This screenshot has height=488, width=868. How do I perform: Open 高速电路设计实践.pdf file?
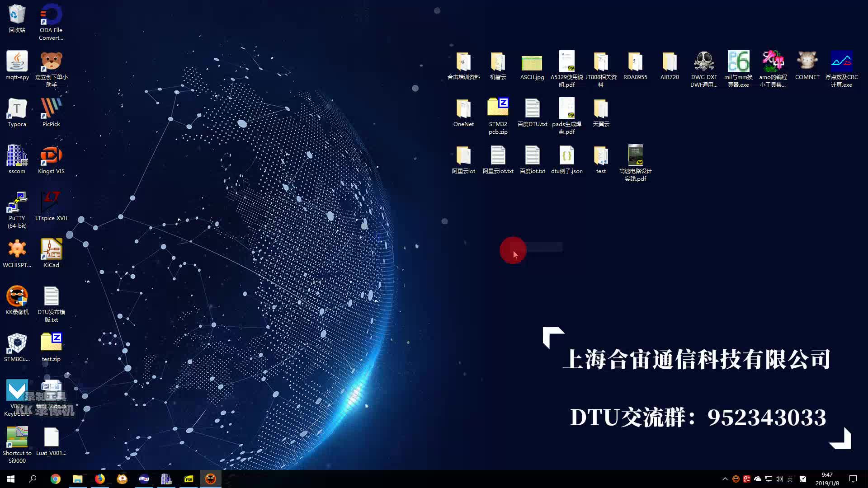pos(635,155)
